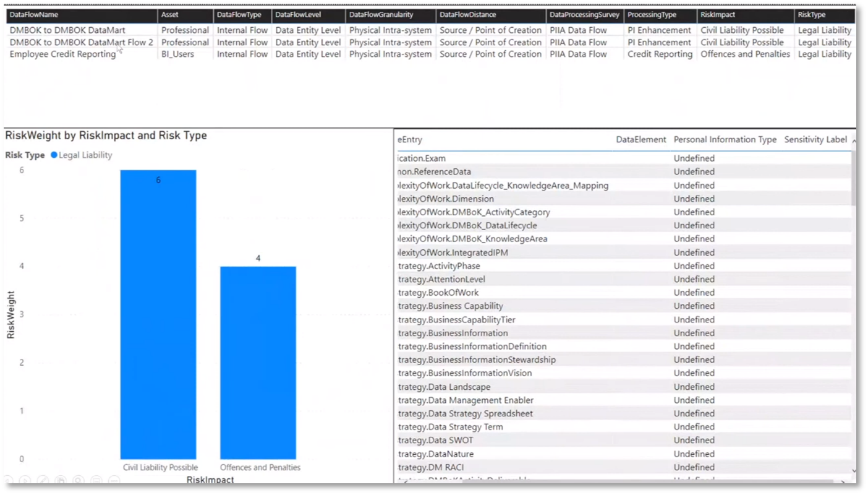The image size is (868, 495).
Task: Select the non.ReferenceData row
Action: tap(623, 171)
